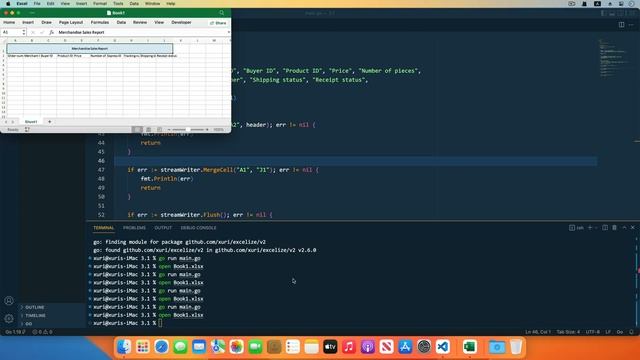This screenshot has height=360, width=640.
Task: Click the Share button in Excel
Action: pyautogui.click(x=218, y=23)
